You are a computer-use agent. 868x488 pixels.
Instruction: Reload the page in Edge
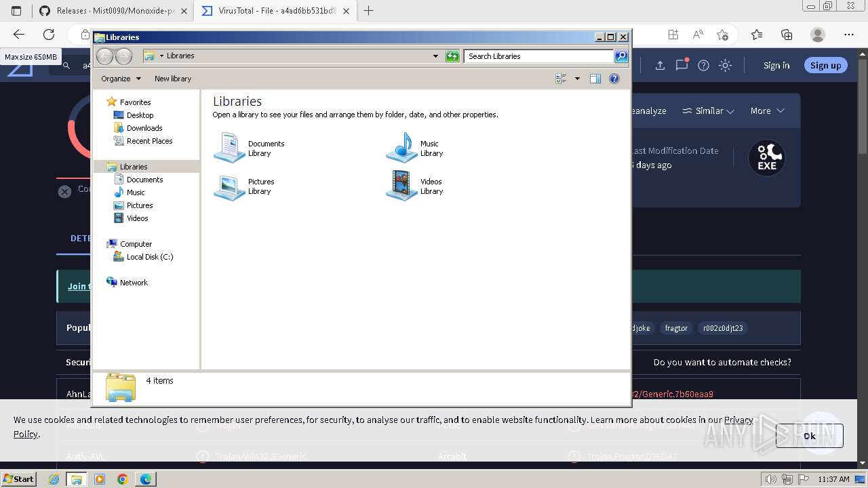49,35
